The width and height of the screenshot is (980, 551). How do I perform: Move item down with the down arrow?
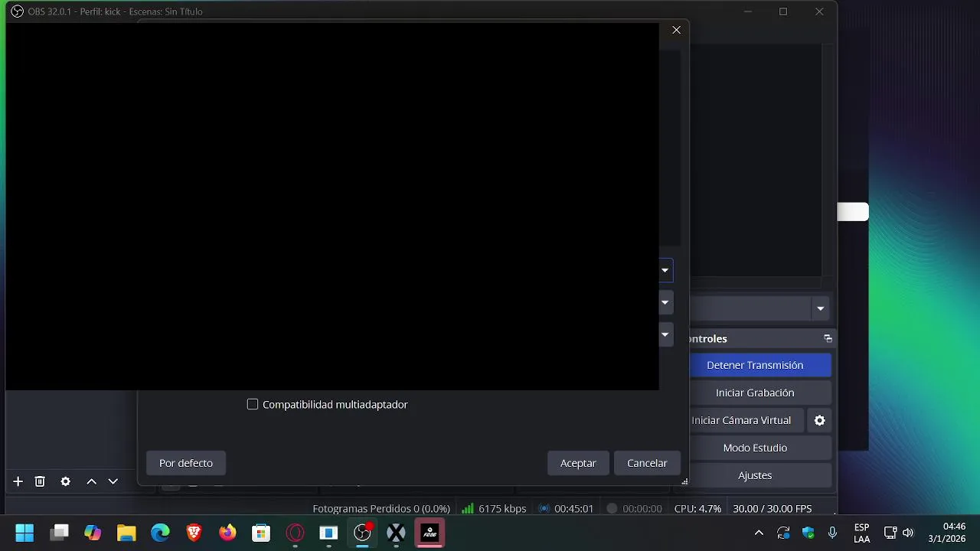coord(113,481)
